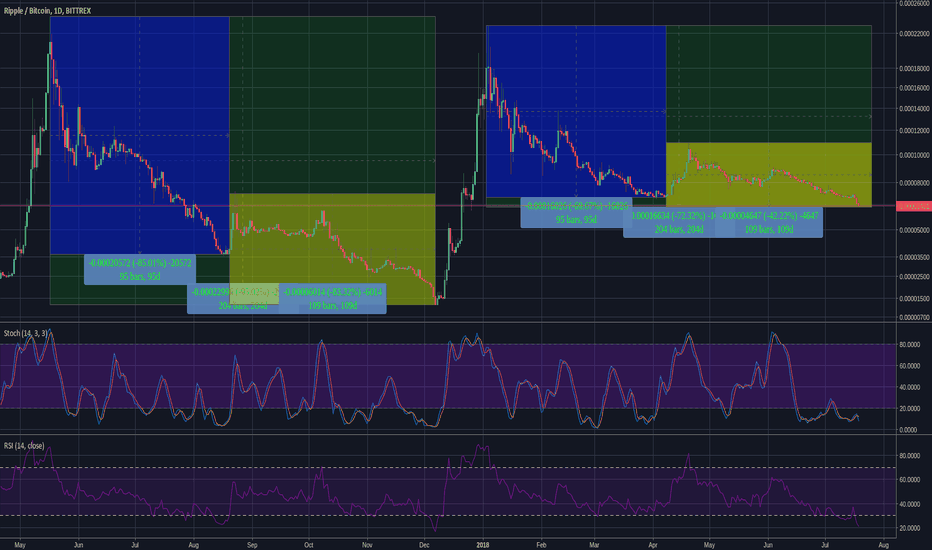Click the 40.0000 level in RSI pane

[910, 504]
